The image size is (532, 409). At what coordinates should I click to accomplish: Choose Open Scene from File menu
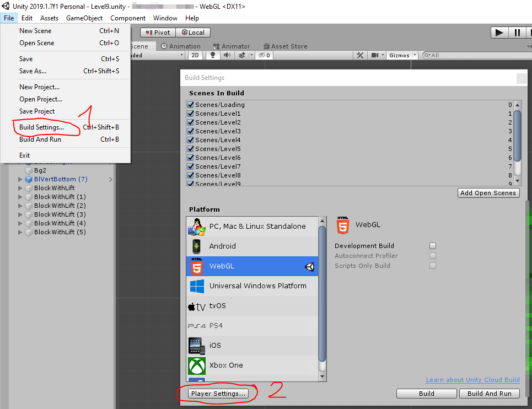tap(65, 43)
